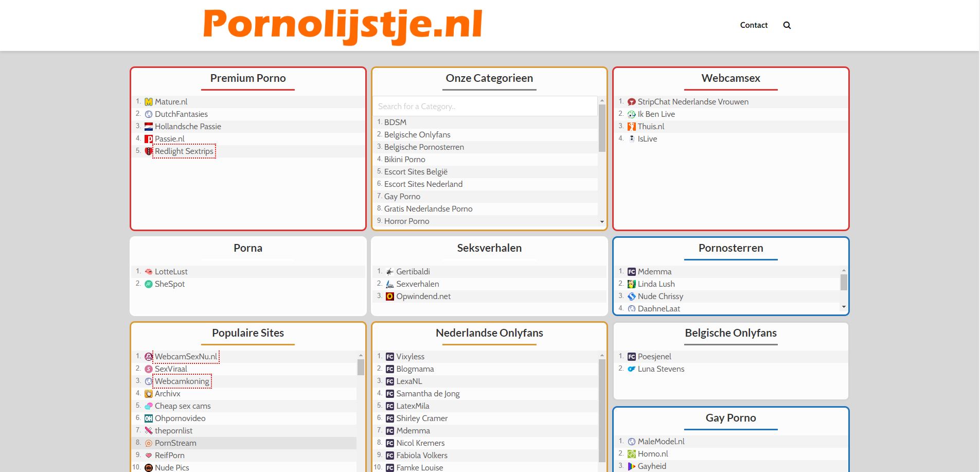Click the Linda Lush favicon

(632, 284)
